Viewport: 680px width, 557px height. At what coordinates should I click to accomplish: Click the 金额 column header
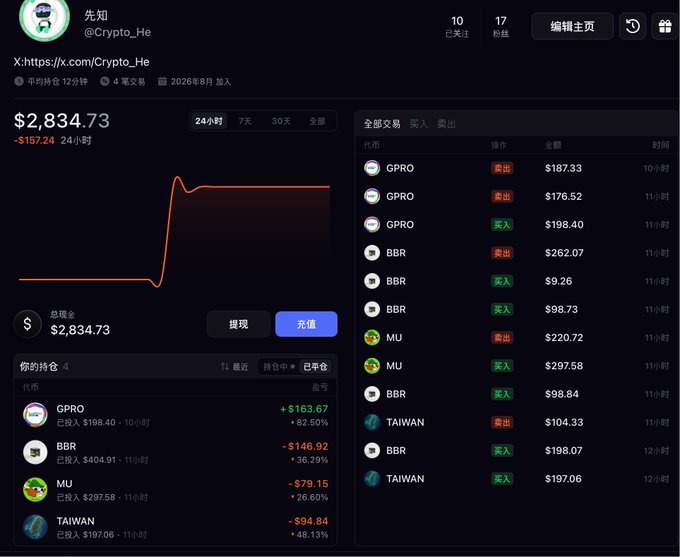pyautogui.click(x=553, y=145)
